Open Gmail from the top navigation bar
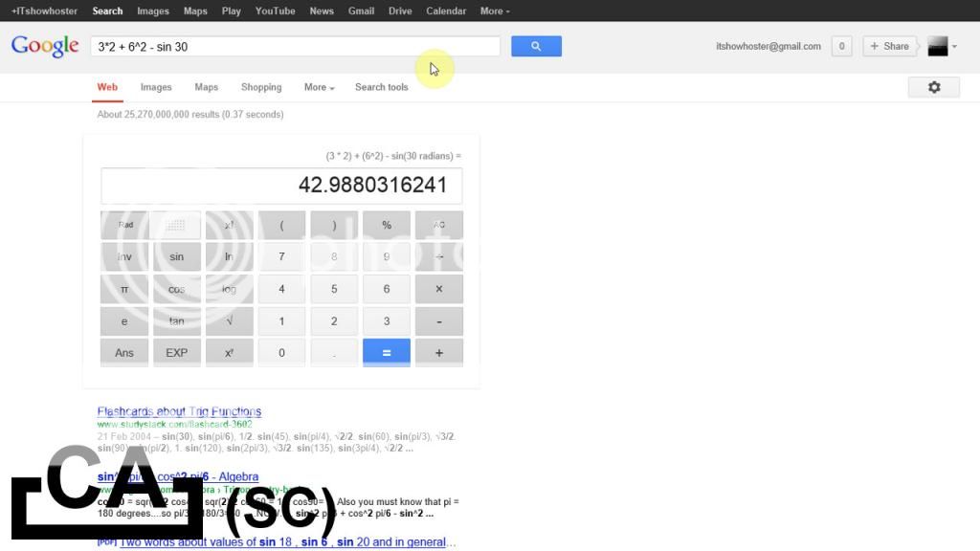This screenshot has width=980, height=551. click(361, 11)
